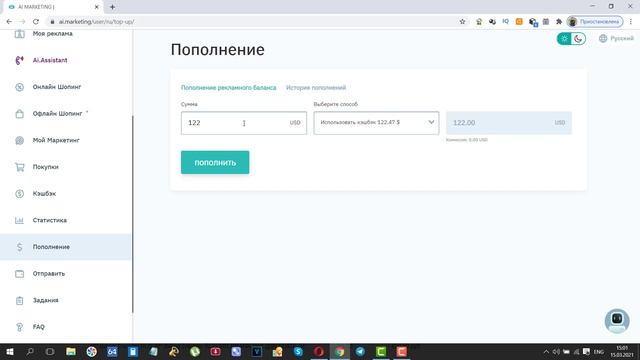This screenshot has height=360, width=640.
Task: Switch to История пополнений tab
Action: click(316, 88)
